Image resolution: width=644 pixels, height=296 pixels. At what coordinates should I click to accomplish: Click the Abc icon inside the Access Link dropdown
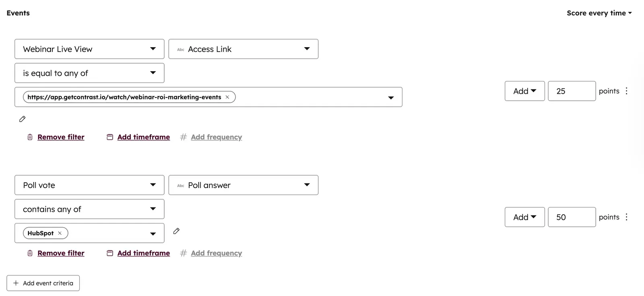[180, 49]
